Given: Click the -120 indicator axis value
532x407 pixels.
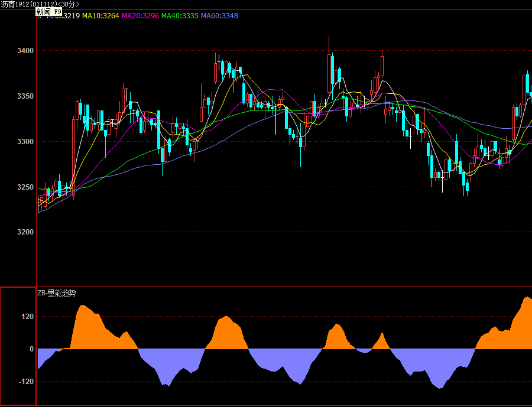Looking at the screenshot, I should click(x=26, y=382).
